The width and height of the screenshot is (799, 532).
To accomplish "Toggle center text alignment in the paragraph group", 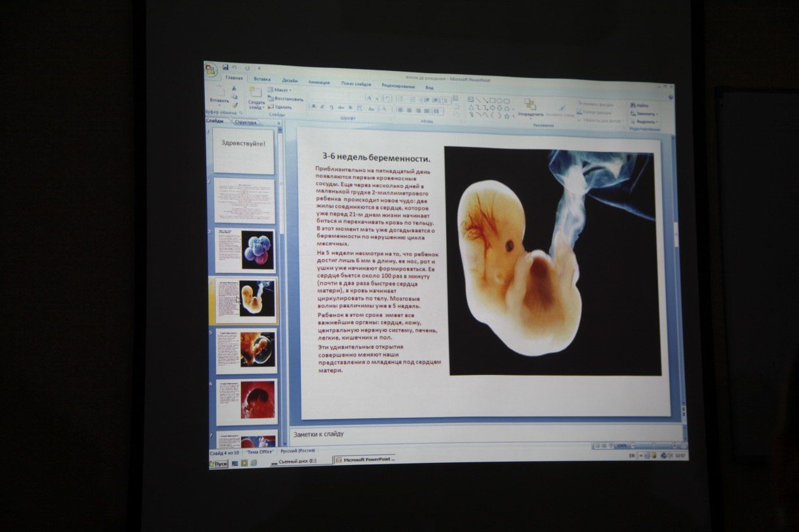I will [410, 110].
